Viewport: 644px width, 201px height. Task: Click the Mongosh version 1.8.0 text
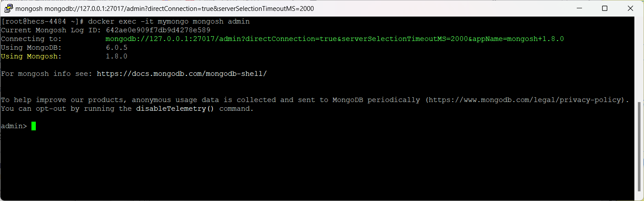coord(117,56)
